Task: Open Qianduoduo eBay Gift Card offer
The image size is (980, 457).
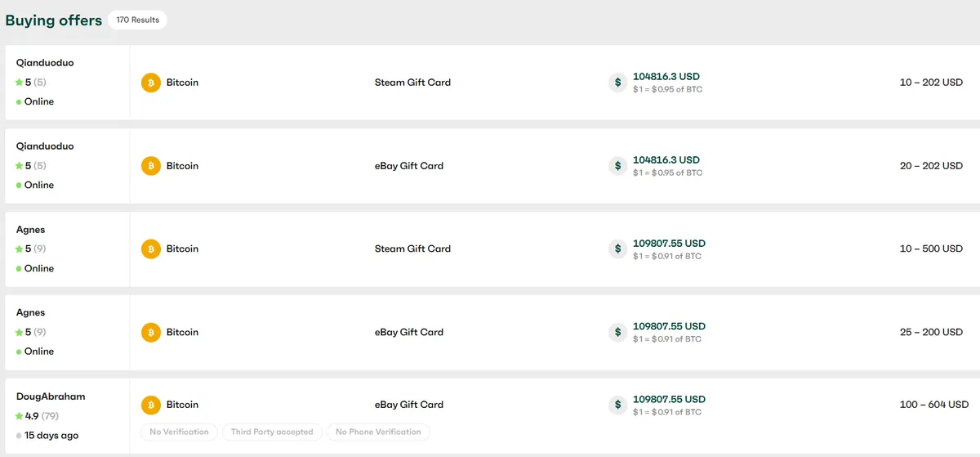Action: (409, 166)
